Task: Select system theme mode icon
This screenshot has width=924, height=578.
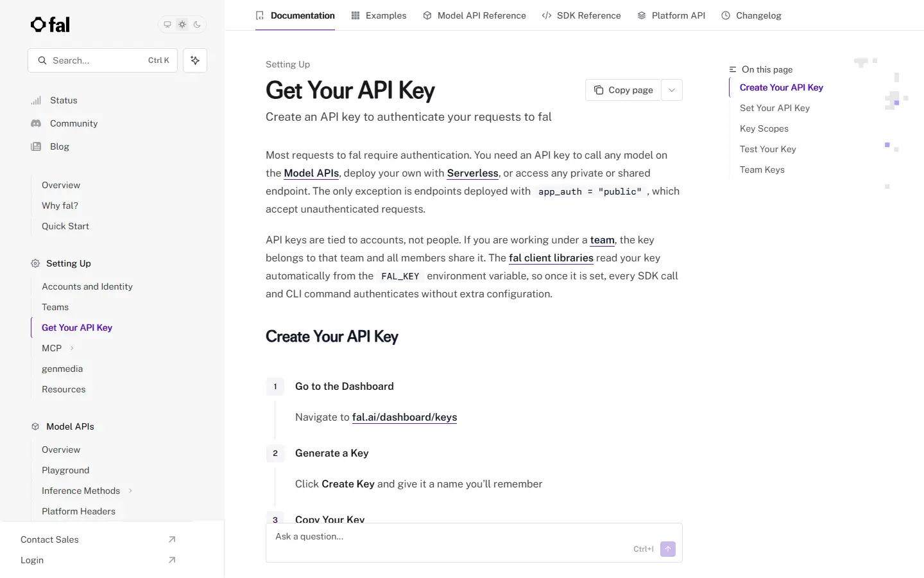Action: point(167,24)
